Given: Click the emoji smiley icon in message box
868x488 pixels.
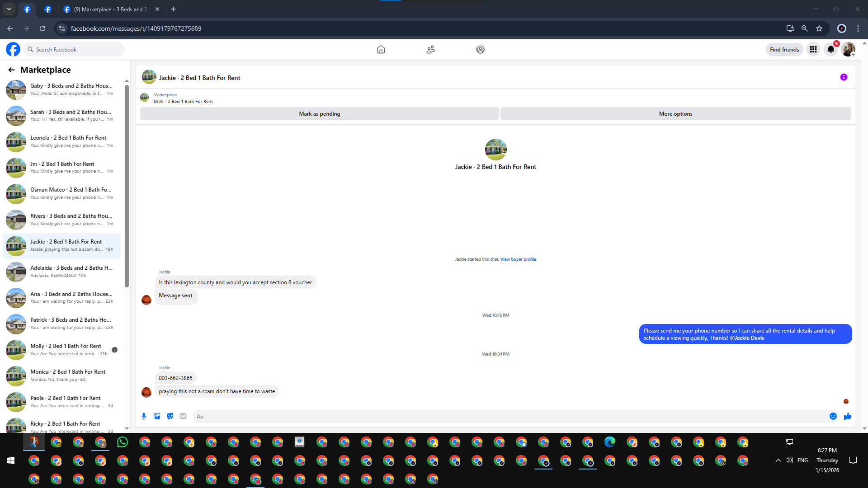Looking at the screenshot, I should tap(833, 416).
